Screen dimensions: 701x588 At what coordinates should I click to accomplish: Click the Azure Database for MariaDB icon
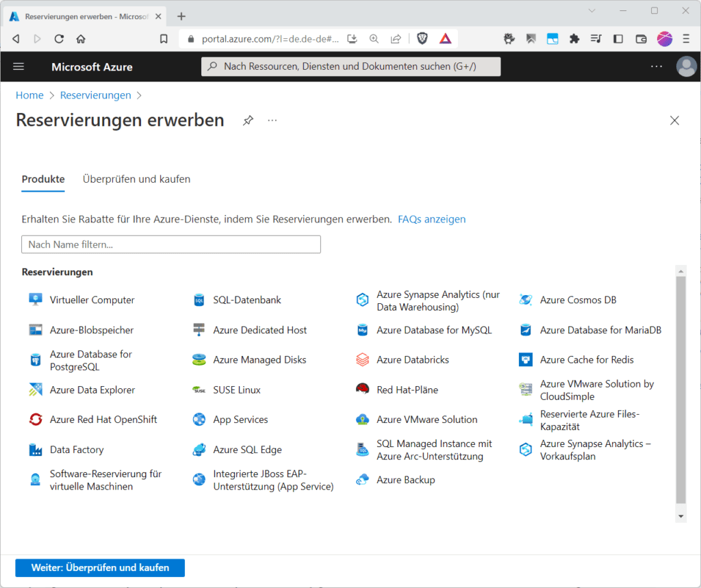pyautogui.click(x=526, y=330)
